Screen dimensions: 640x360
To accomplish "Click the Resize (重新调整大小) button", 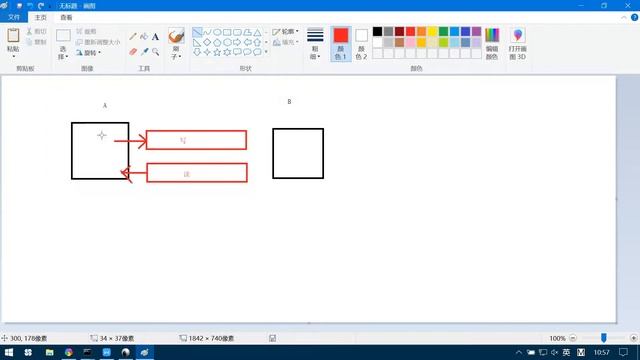I will 98,42.
